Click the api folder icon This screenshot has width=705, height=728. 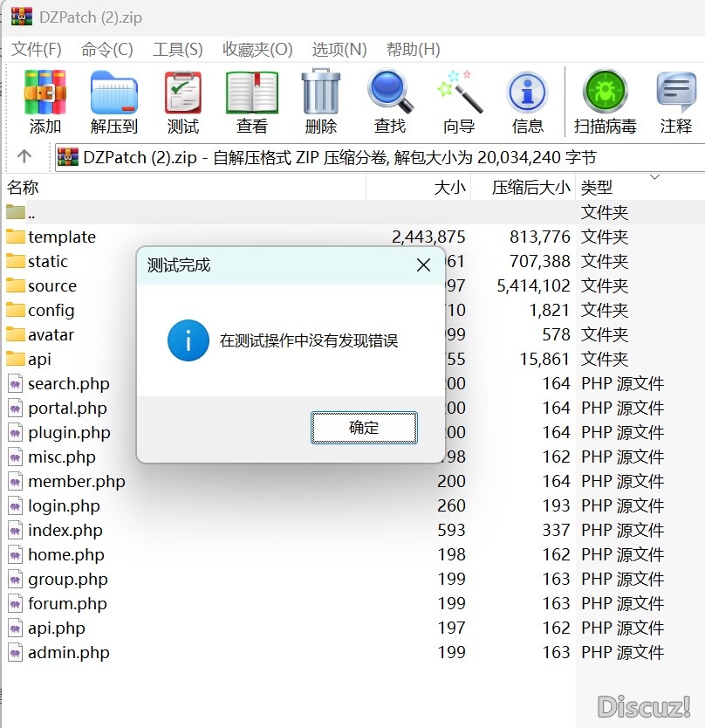[x=16, y=359]
